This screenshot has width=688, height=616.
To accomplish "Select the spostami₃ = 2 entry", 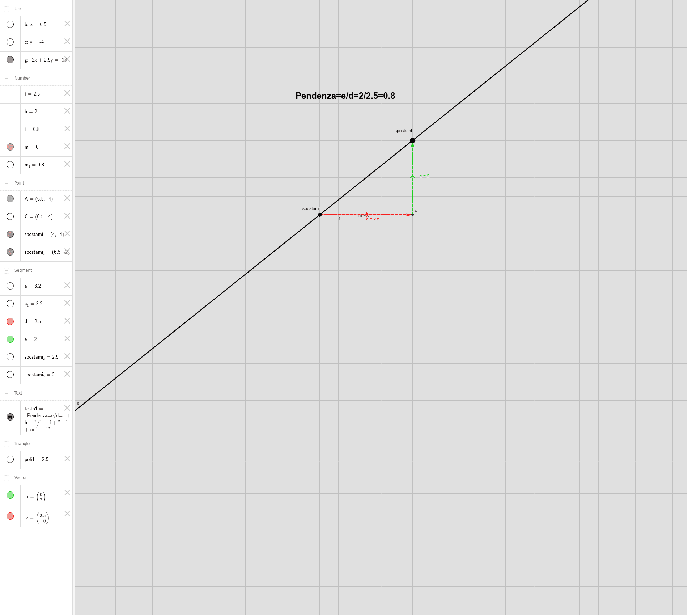I will click(39, 375).
